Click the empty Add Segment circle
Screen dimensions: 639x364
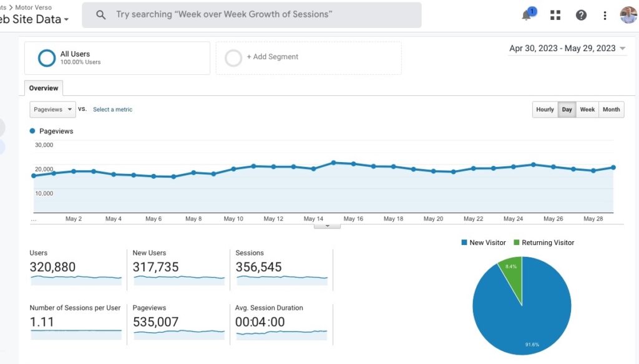point(233,58)
